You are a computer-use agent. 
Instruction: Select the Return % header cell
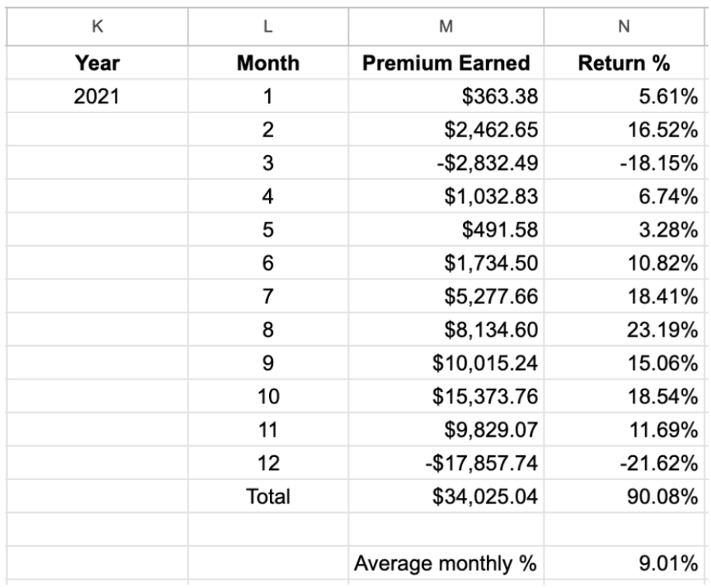[624, 63]
